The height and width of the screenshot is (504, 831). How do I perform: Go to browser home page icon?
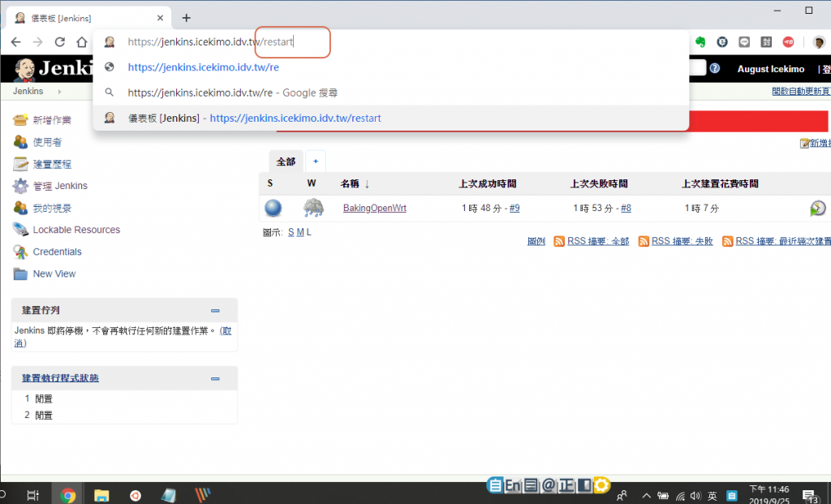82,42
